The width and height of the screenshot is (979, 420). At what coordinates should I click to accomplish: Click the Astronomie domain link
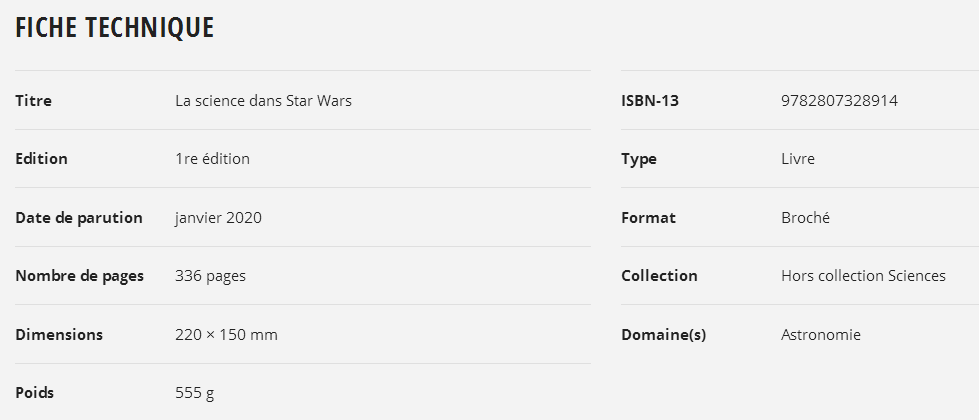click(820, 335)
